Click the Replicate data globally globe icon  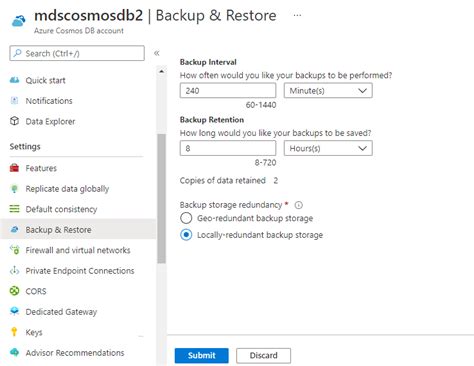pos(14,189)
